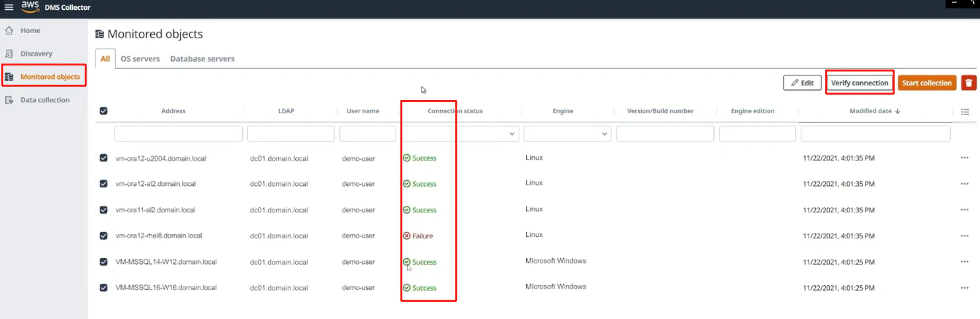Viewport: 980px width, 319px height.
Task: Click Monitored objects page heading
Action: click(x=155, y=34)
